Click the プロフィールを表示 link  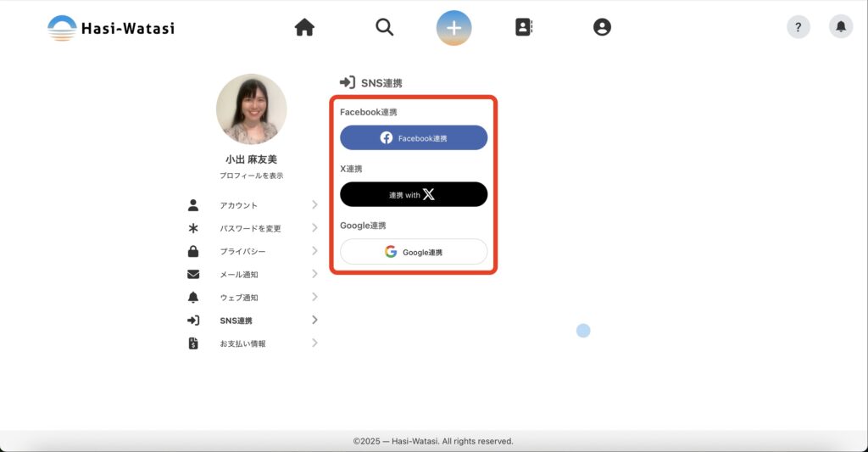[251, 176]
